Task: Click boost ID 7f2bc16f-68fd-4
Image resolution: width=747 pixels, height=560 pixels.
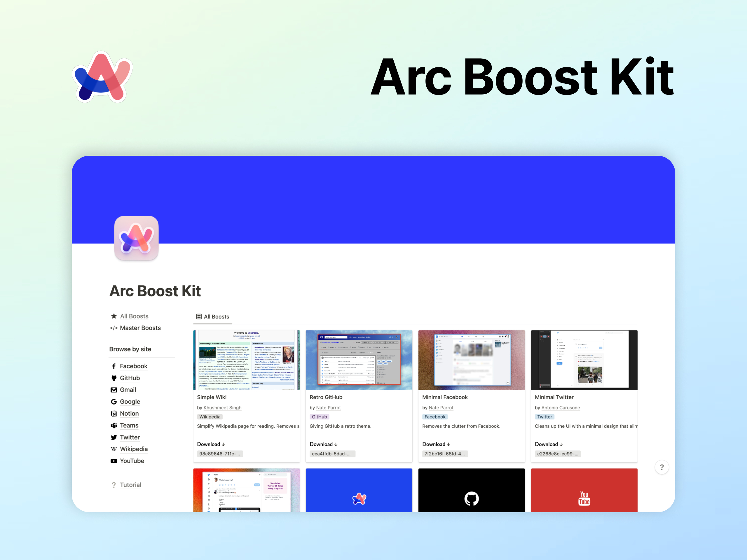Action: click(x=445, y=454)
